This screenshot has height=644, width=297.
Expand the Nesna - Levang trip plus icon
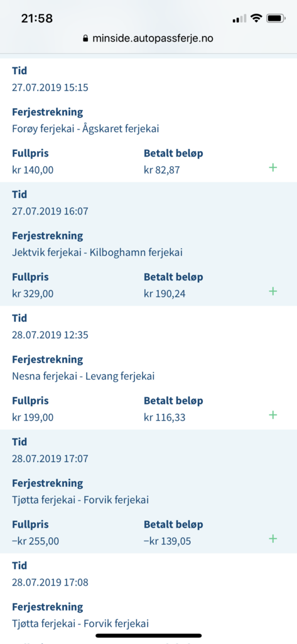tap(273, 415)
